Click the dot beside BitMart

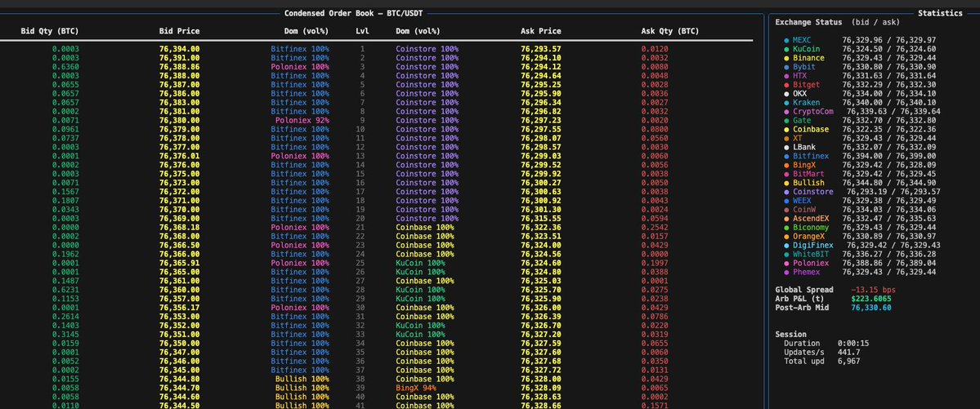pyautogui.click(x=786, y=174)
